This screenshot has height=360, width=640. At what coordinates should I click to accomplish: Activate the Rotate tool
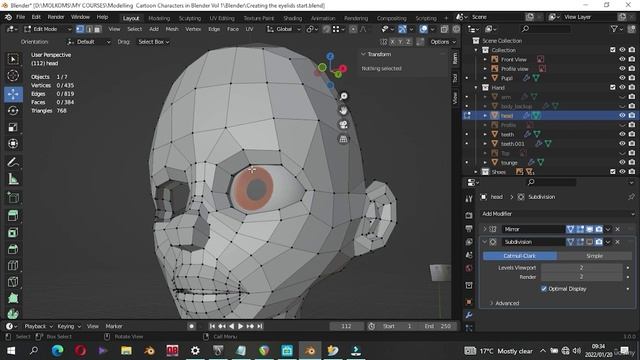click(13, 111)
